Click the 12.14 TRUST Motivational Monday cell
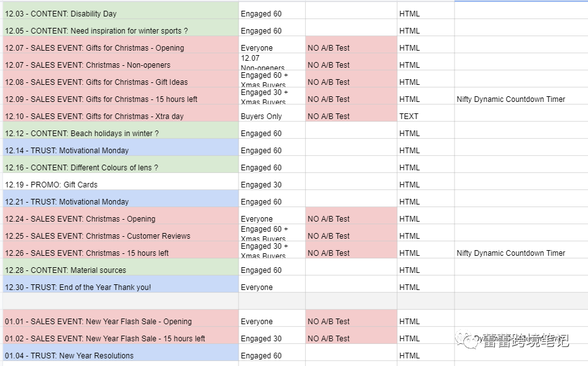Viewport: 588px width, 366px height. [121, 148]
